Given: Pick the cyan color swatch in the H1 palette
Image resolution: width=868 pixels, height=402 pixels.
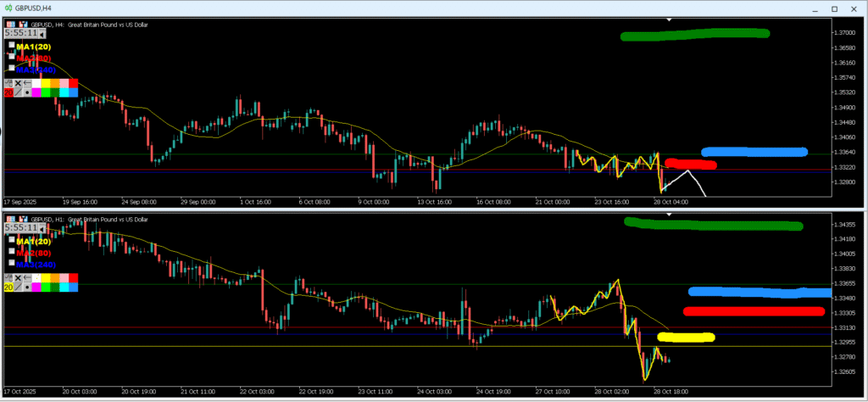Looking at the screenshot, I should (63, 288).
